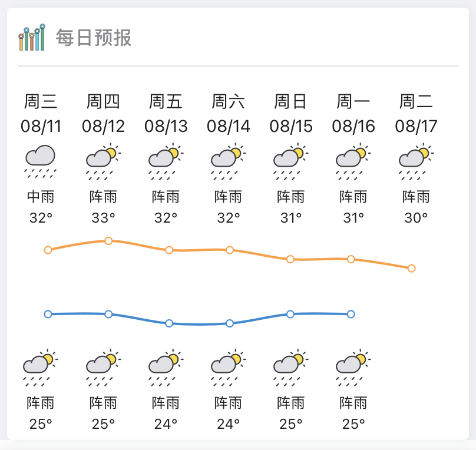Click the night weather icon for 周一 08/16
The height and width of the screenshot is (450, 476).
(x=353, y=368)
